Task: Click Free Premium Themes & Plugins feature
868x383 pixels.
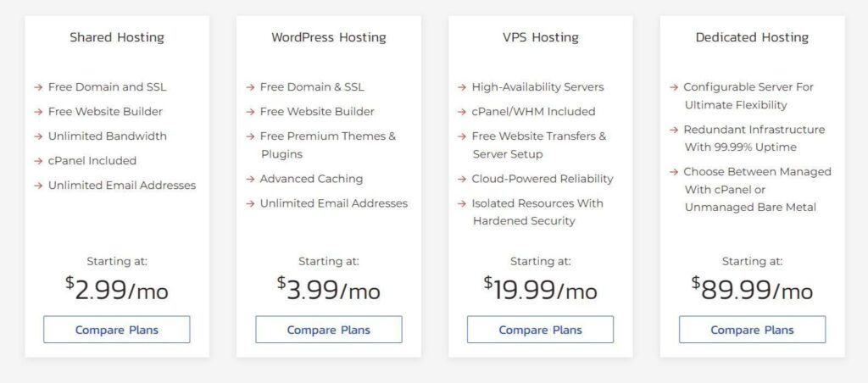Action: point(328,145)
